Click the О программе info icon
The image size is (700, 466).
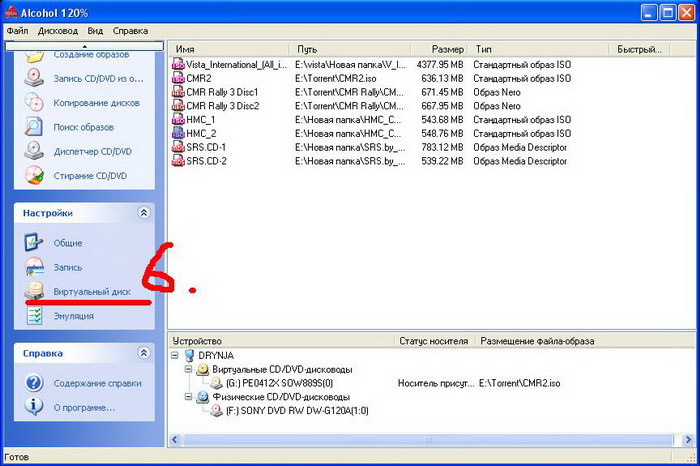pos(34,407)
